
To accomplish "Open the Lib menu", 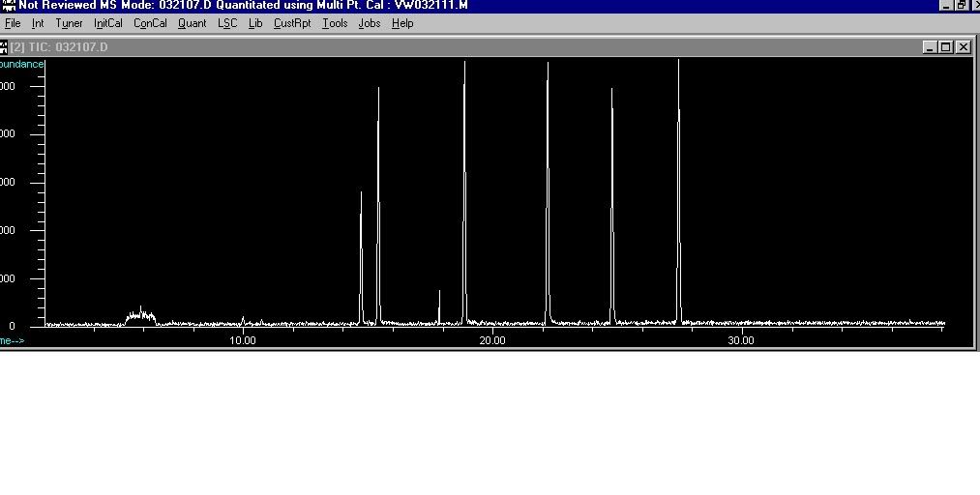I will click(255, 23).
